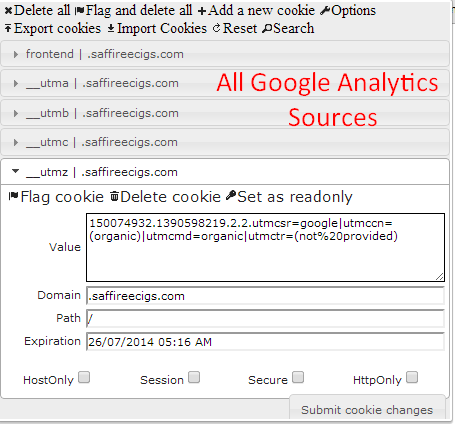
Task: Open Options via the wrench icon
Action: [325, 11]
